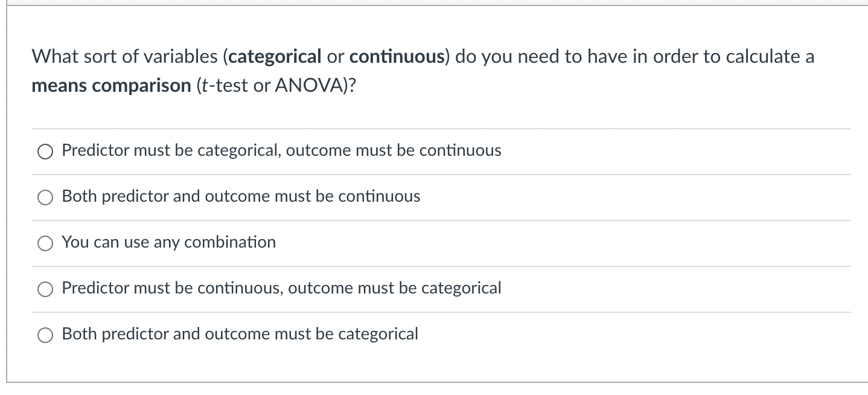Choose answer 'You can use any combination'
The width and height of the screenshot is (868, 395).
[x=168, y=242]
